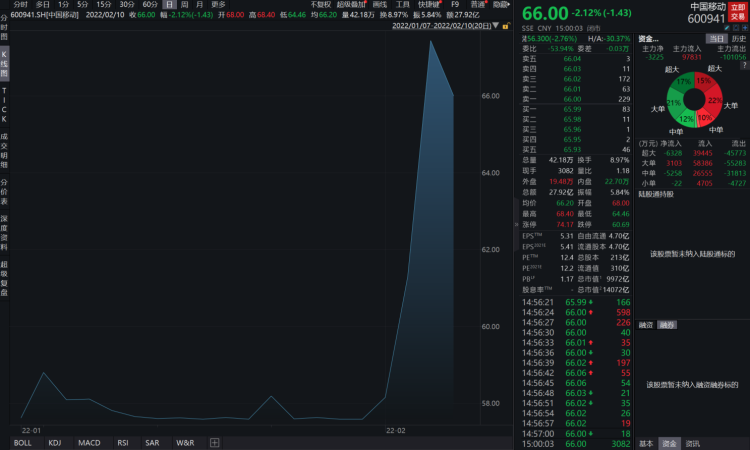Image resolution: width=750 pixels, height=450 pixels.
Task: Open the 成交明细 sidebar view
Action: [x=4, y=151]
